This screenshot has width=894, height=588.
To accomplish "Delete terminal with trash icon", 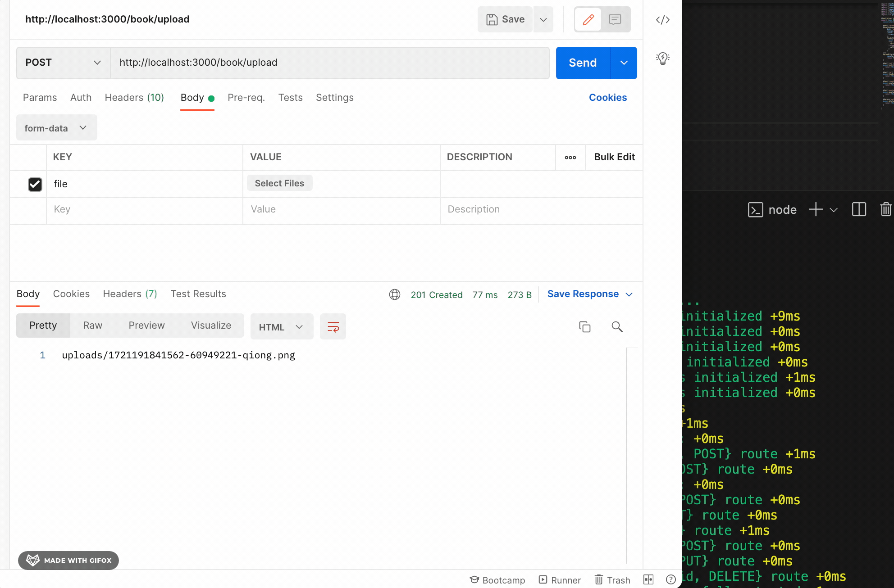I will pyautogui.click(x=885, y=209).
